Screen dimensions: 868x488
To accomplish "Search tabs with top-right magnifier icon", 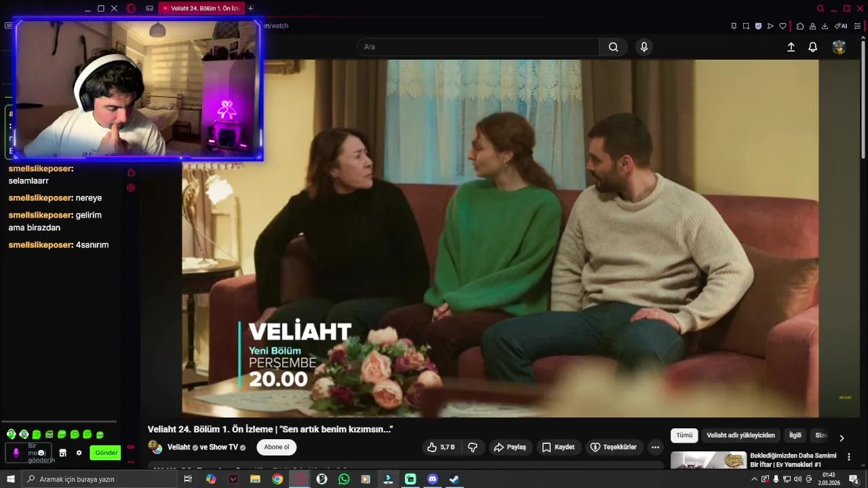I will pyautogui.click(x=821, y=9).
